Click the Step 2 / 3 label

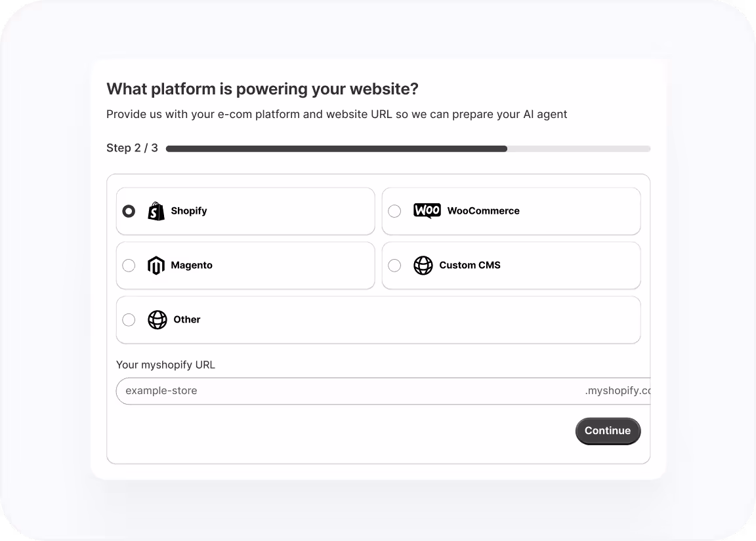click(x=132, y=148)
